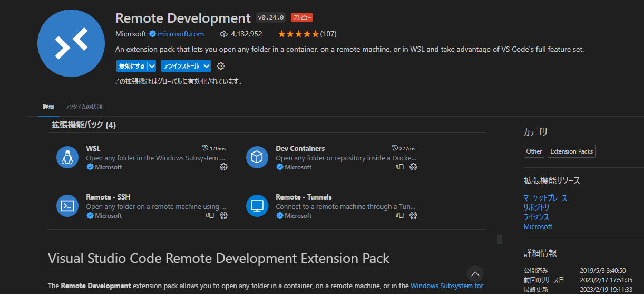Select the Extension Packs category tag
The width and height of the screenshot is (644, 294).
click(x=571, y=151)
